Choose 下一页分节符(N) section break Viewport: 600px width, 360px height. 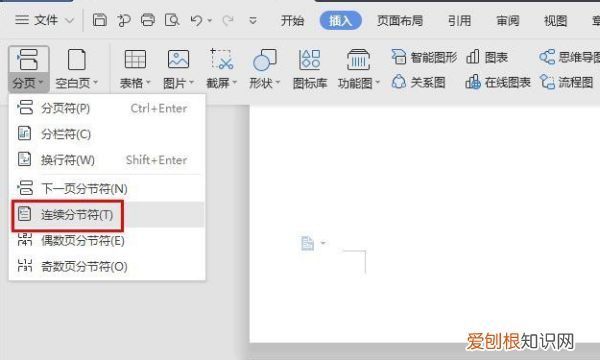point(107,189)
